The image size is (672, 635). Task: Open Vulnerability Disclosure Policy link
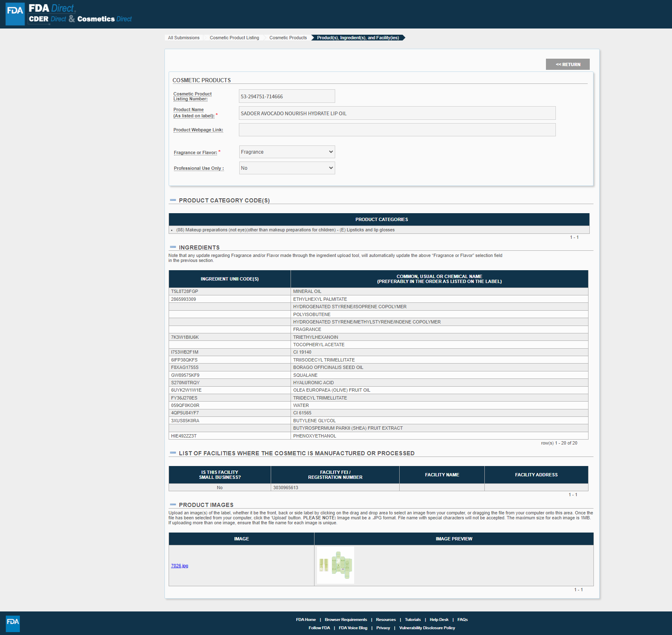[427, 628]
